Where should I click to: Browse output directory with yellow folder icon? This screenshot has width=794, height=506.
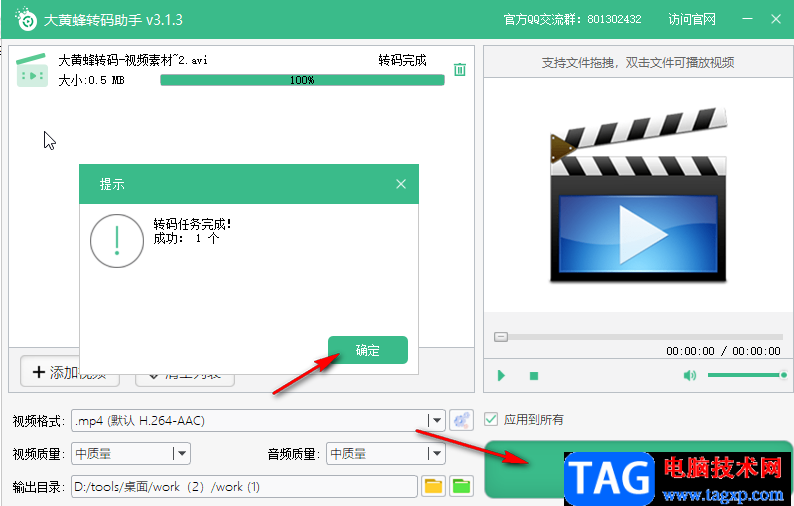(433, 486)
